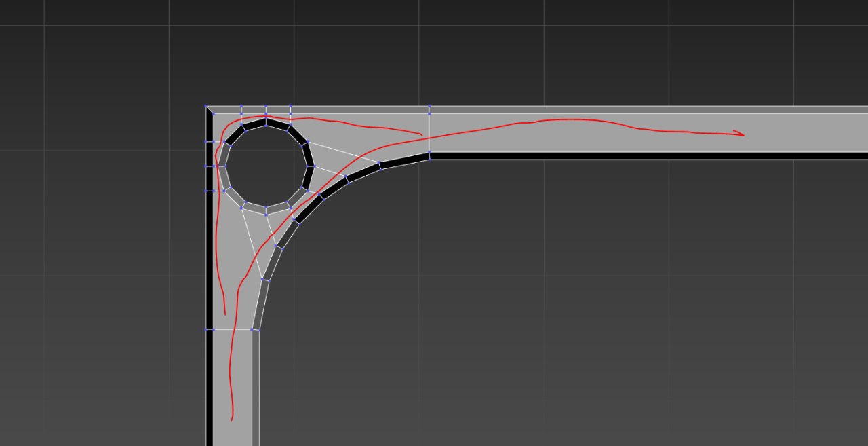Image resolution: width=868 pixels, height=446 pixels.
Task: Select the mesh's top-left outer corner vertex
Action: [206, 107]
